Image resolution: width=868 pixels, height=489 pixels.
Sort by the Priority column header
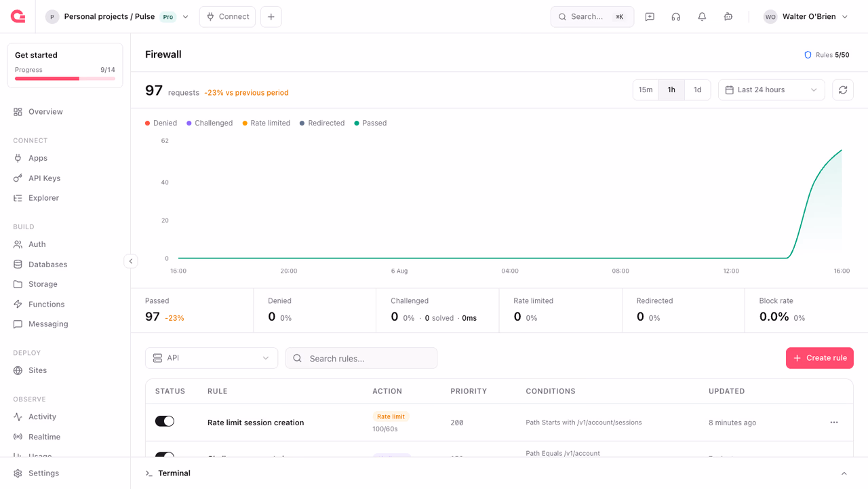click(469, 391)
